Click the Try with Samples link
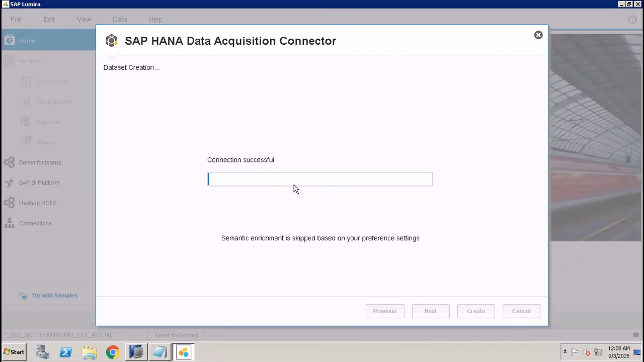644x362 pixels. click(x=54, y=295)
